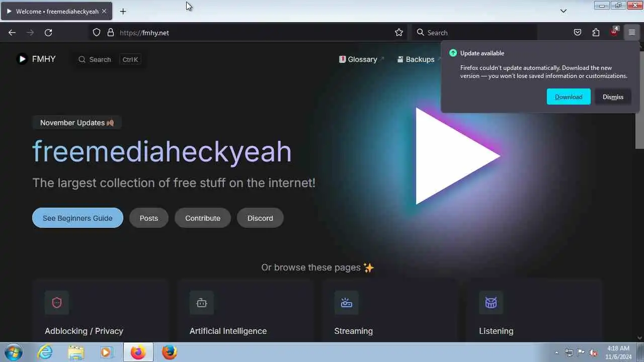Screen dimensions: 644x362
Task: Dismiss the update available notification
Action: [613, 97]
